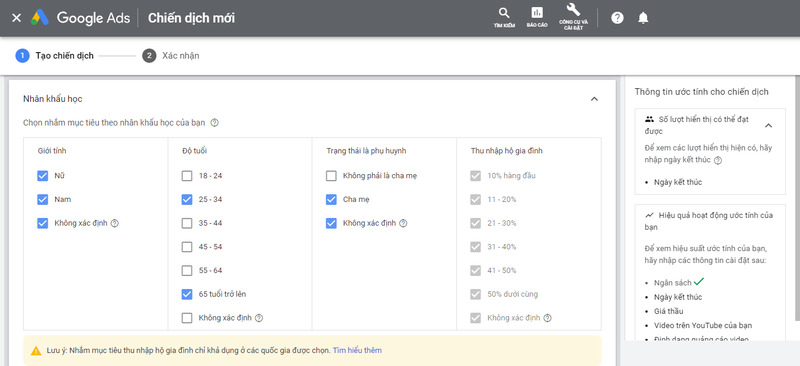
Task: Click the Chiến dịch mới title
Action: [191, 18]
